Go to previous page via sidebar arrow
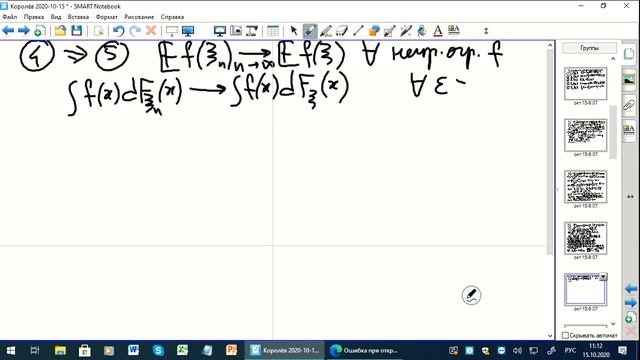Image resolution: width=640 pixels, height=360 pixels. pyautogui.click(x=631, y=289)
